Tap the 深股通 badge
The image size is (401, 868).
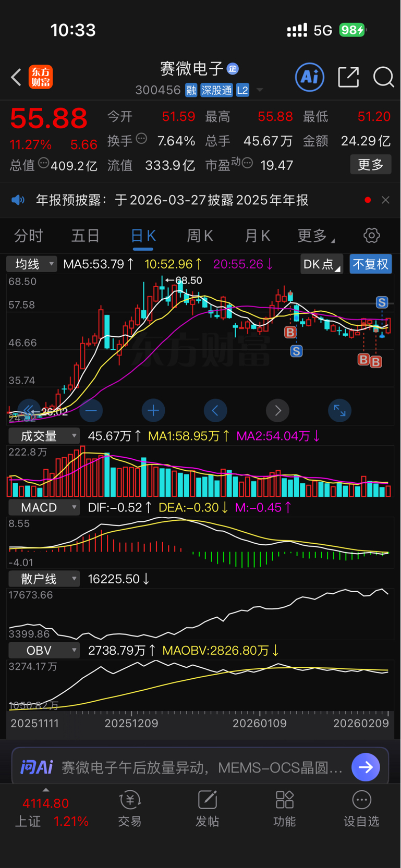coord(217,90)
